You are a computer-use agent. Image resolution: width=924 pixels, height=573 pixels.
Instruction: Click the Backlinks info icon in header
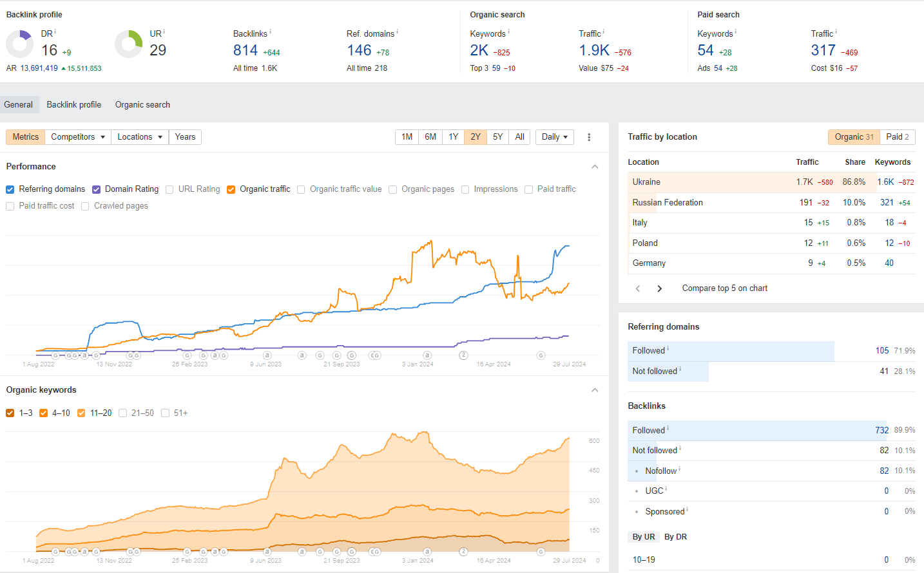[x=270, y=32]
